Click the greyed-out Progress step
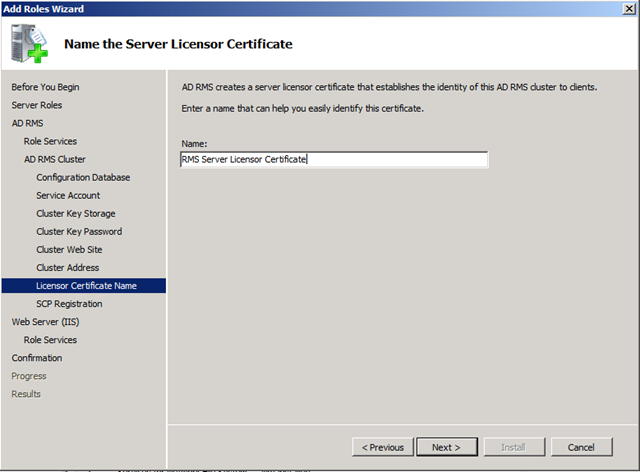 click(x=29, y=376)
